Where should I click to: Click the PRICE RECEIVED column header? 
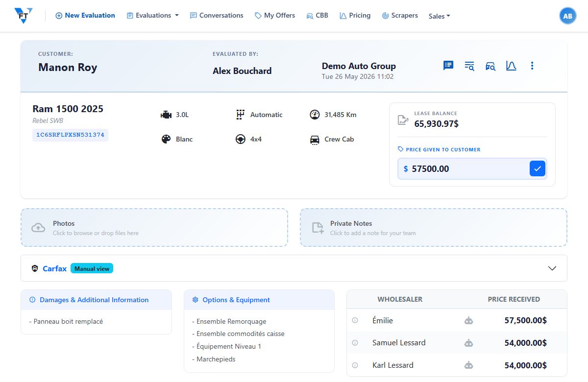514,299
